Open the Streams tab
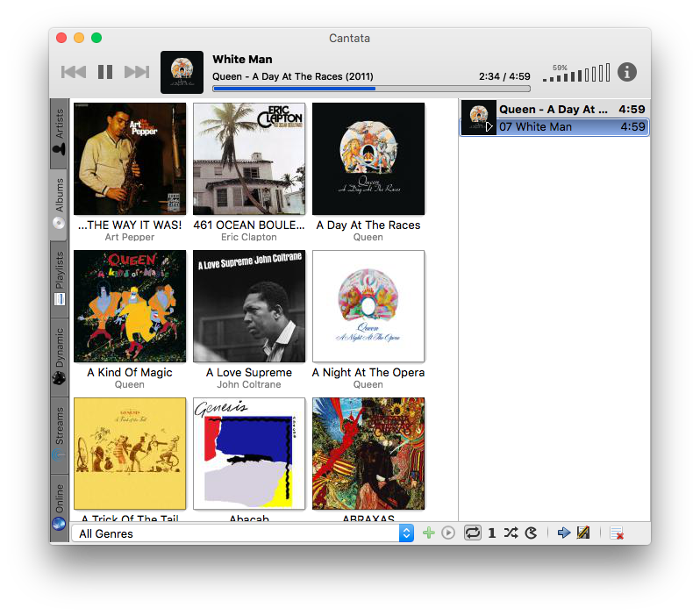The width and height of the screenshot is (700, 615). (60, 434)
